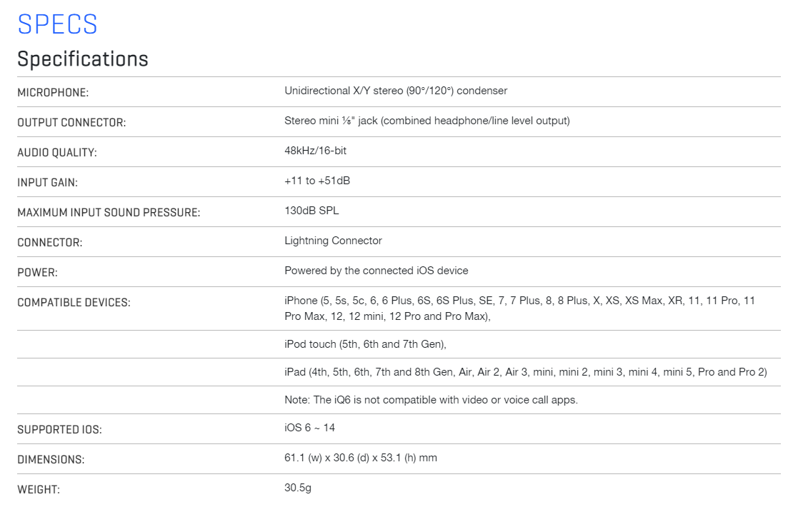Click the iQ6 video call compatibility note

[431, 400]
